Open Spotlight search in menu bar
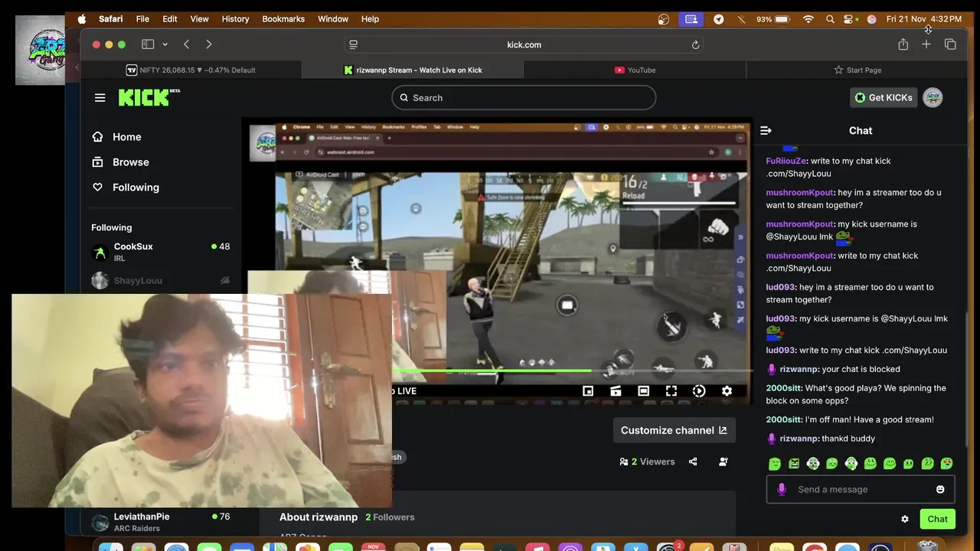Screen dimensions: 980x551 click(x=830, y=19)
